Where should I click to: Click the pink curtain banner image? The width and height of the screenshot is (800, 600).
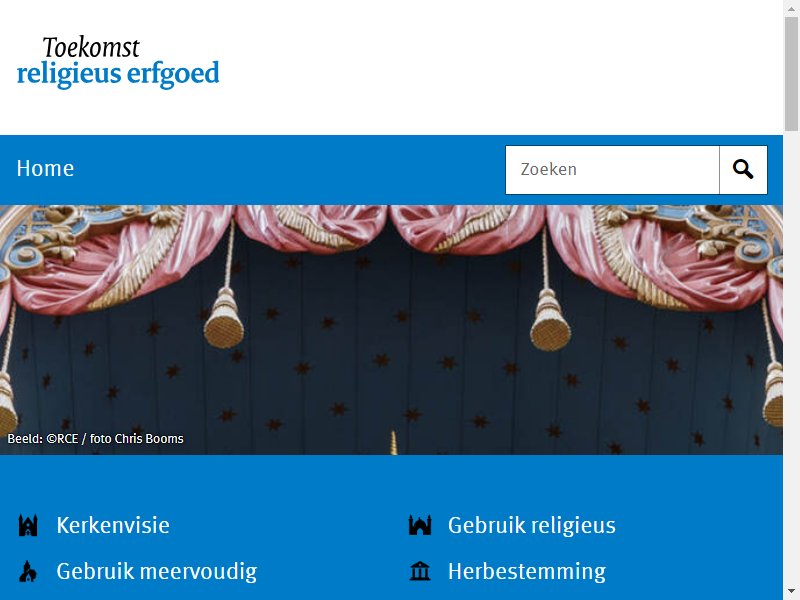pyautogui.click(x=391, y=330)
